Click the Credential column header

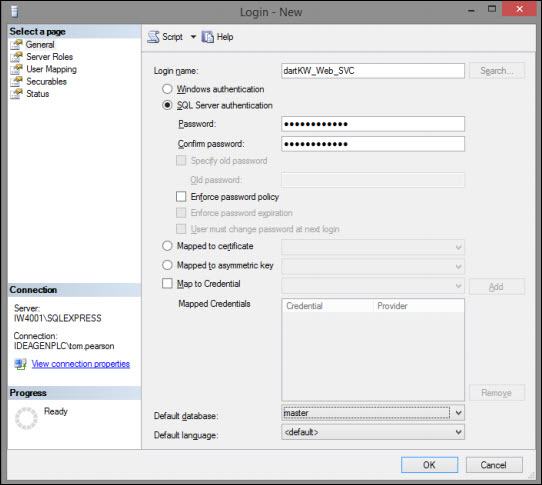[327, 306]
